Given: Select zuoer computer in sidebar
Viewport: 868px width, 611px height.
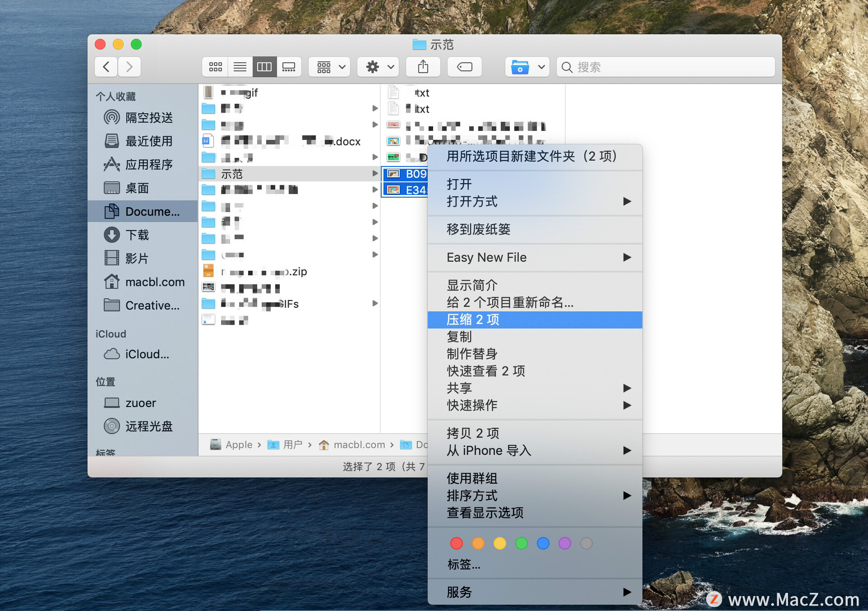Looking at the screenshot, I should [143, 403].
